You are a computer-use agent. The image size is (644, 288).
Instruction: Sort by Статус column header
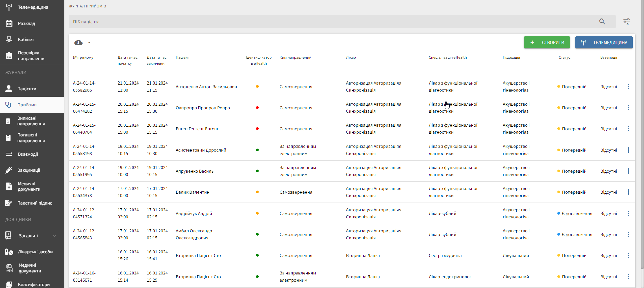point(564,57)
